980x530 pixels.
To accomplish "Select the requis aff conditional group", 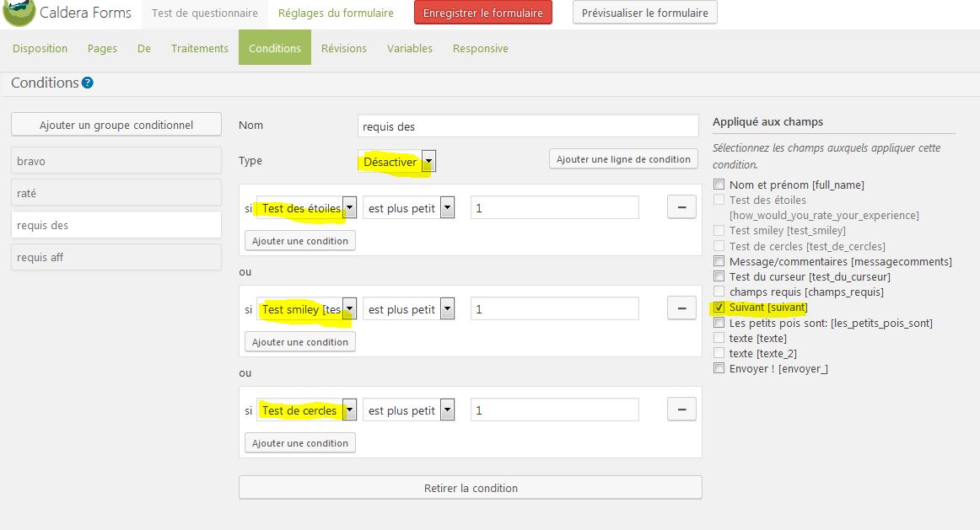I will 116,256.
